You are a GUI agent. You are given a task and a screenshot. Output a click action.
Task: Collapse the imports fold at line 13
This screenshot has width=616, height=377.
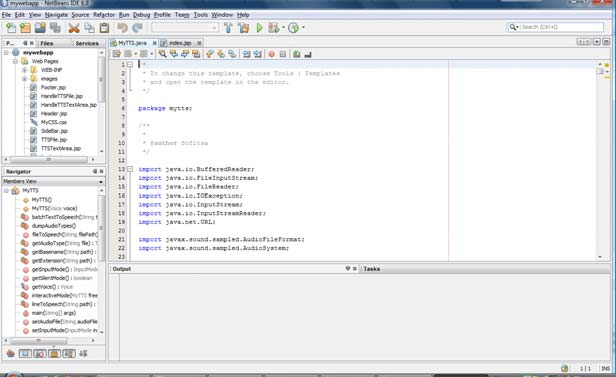130,169
